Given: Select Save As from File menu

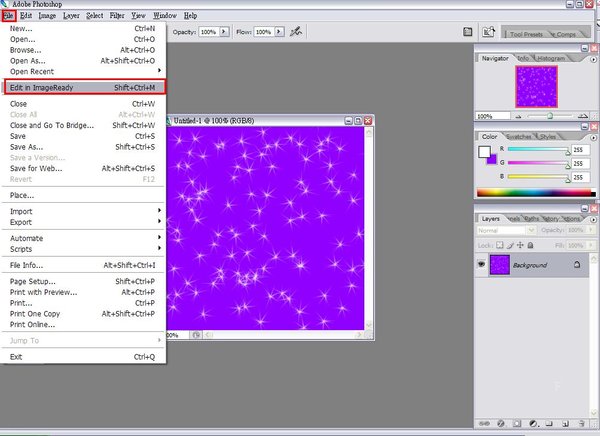Looking at the screenshot, I should tap(83, 147).
